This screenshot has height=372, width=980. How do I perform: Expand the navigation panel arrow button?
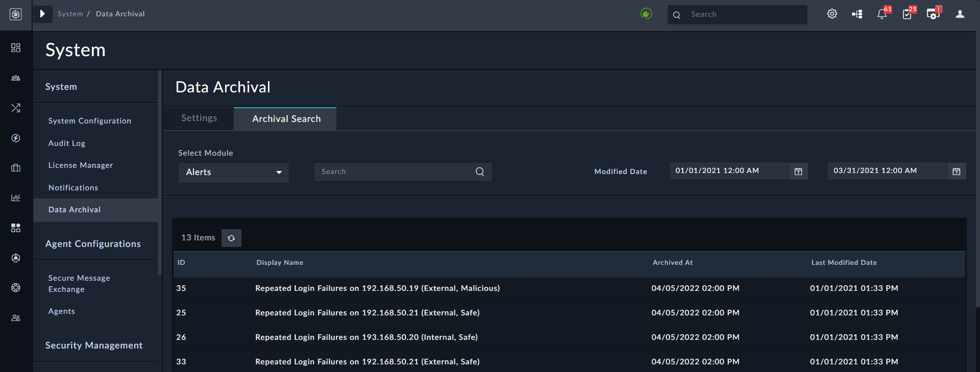click(43, 14)
